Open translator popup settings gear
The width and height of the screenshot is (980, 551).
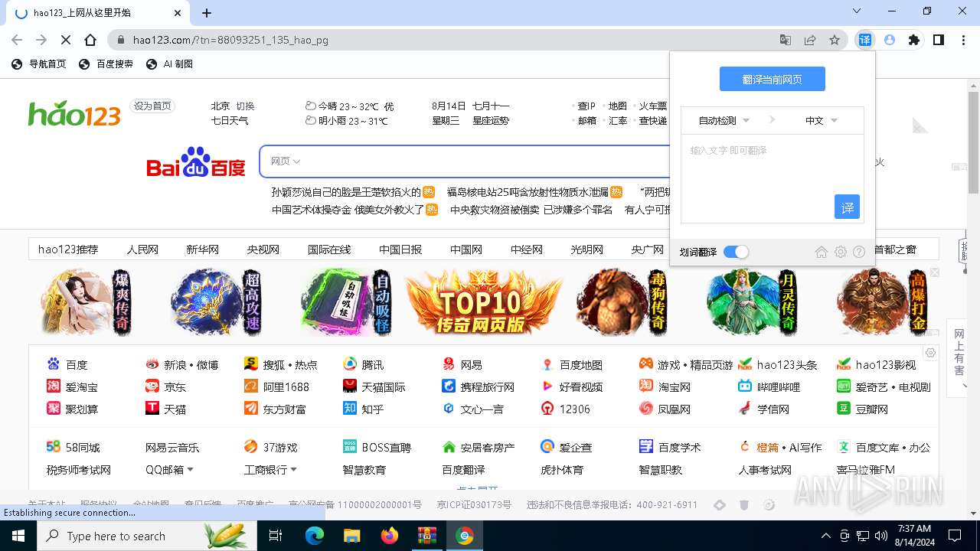[841, 252]
